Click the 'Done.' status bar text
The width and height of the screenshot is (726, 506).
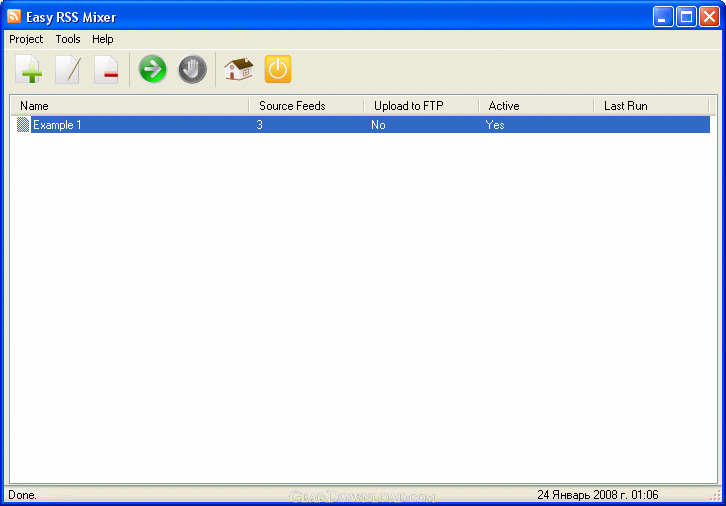click(22, 495)
